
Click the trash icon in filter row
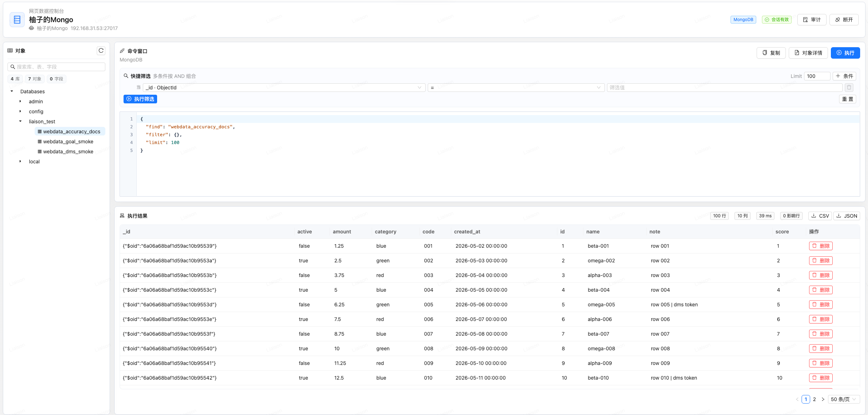pos(849,88)
